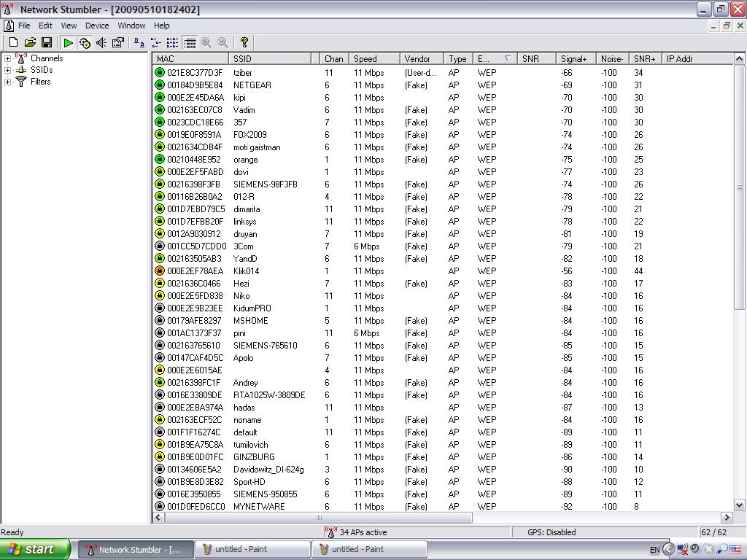Create a new document with the New icon
This screenshot has height=560, width=747.
[13, 43]
